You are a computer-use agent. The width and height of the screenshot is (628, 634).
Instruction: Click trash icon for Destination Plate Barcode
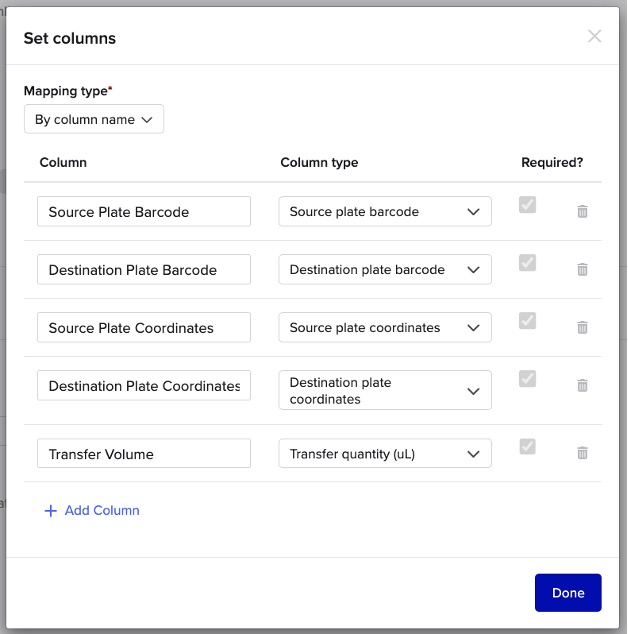pyautogui.click(x=582, y=270)
